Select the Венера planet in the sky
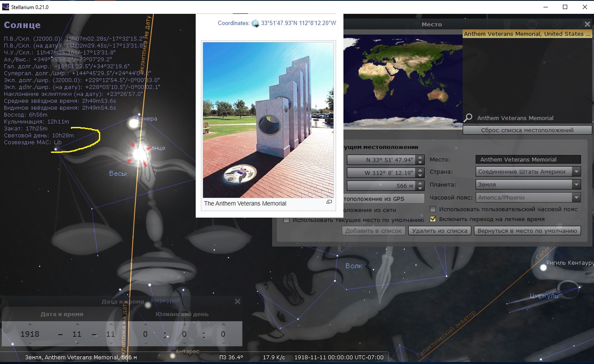 pyautogui.click(x=133, y=123)
